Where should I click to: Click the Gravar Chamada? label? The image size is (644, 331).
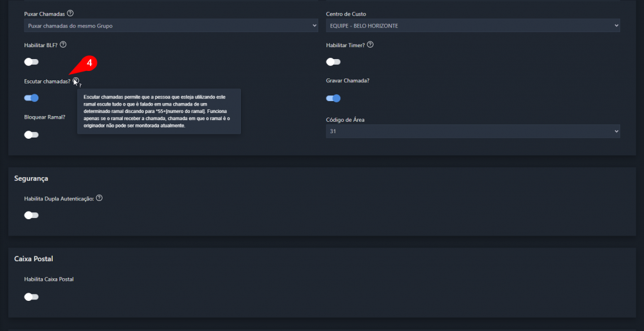347,81
